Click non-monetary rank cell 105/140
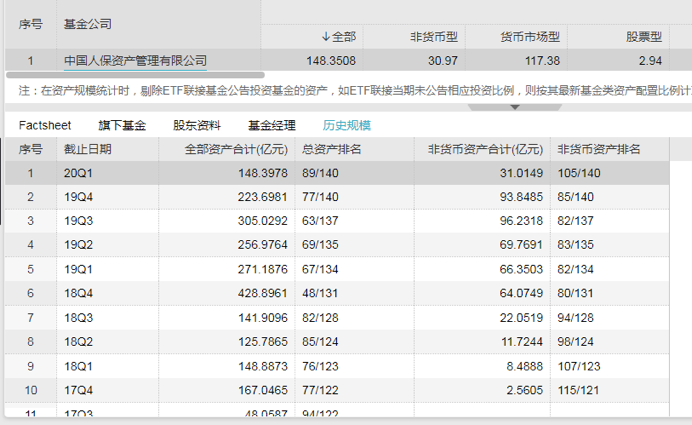 pos(579,173)
